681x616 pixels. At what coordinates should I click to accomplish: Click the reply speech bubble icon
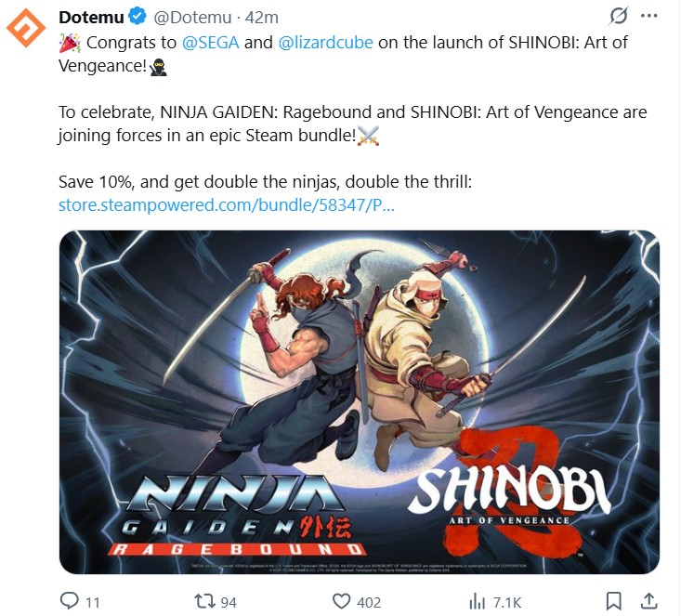coord(69,601)
